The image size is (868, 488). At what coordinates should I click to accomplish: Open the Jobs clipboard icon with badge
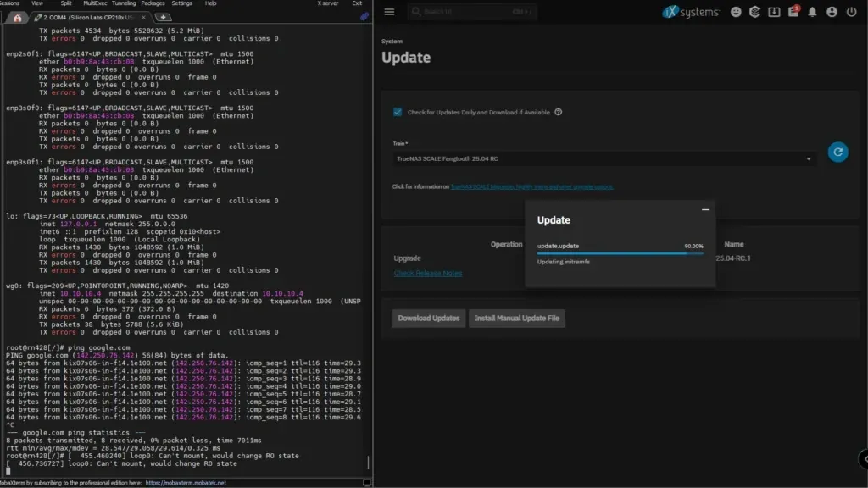pos(793,12)
